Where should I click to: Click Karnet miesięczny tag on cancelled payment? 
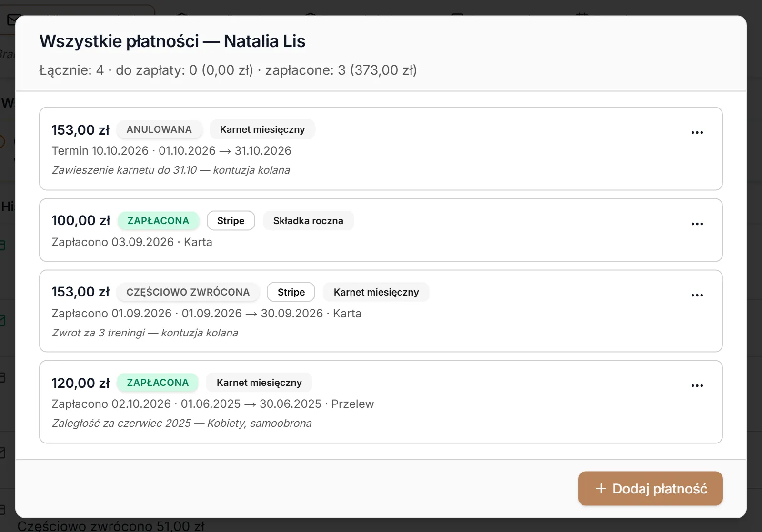click(x=262, y=129)
